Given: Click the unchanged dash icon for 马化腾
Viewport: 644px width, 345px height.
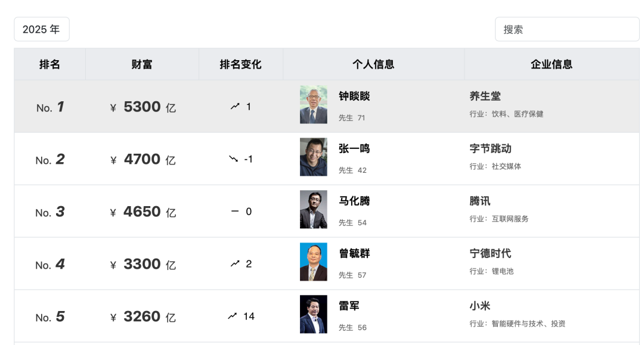Looking at the screenshot, I should click(234, 212).
